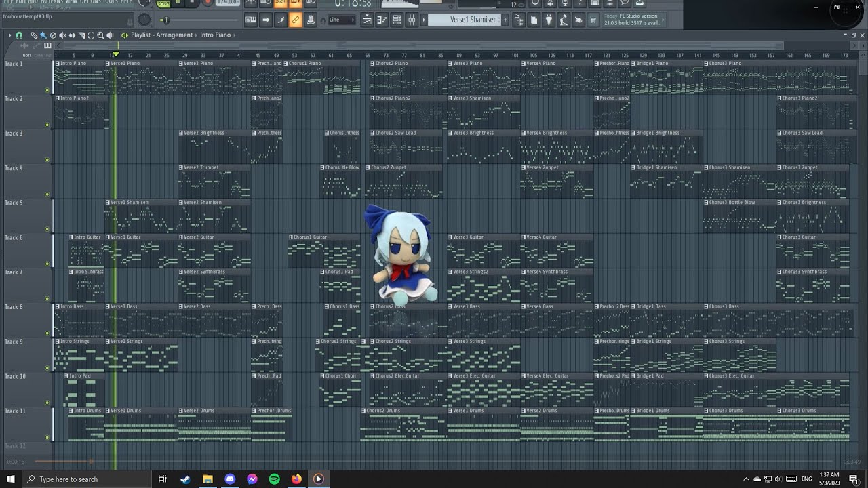Open the Piano roll view icon
The width and height of the screenshot is (868, 488).
click(x=382, y=20)
